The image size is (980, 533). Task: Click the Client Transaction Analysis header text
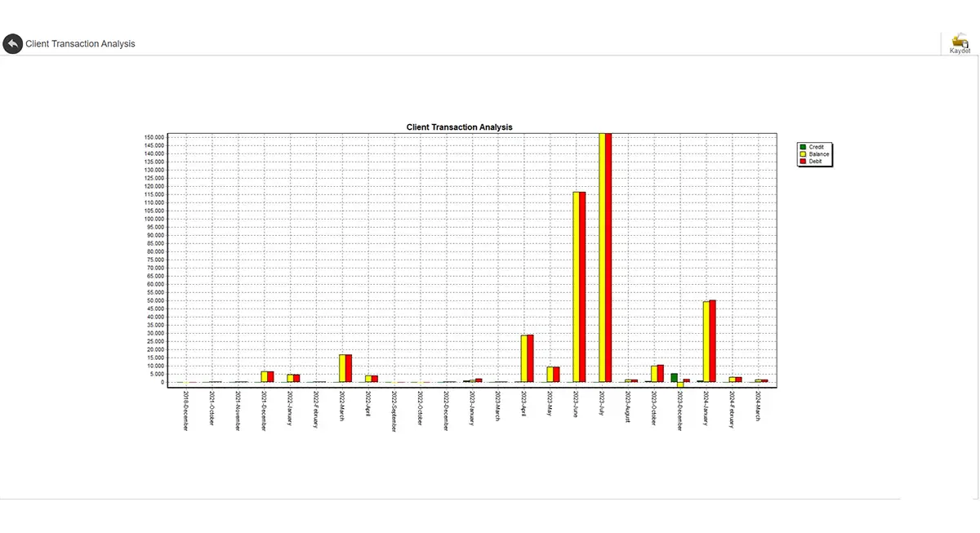click(x=80, y=44)
